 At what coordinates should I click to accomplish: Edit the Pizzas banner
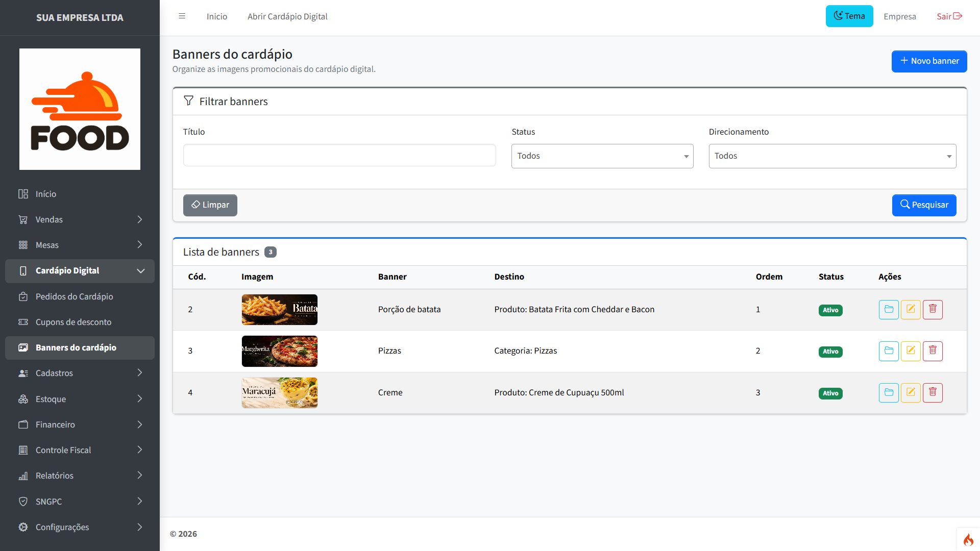911,351
